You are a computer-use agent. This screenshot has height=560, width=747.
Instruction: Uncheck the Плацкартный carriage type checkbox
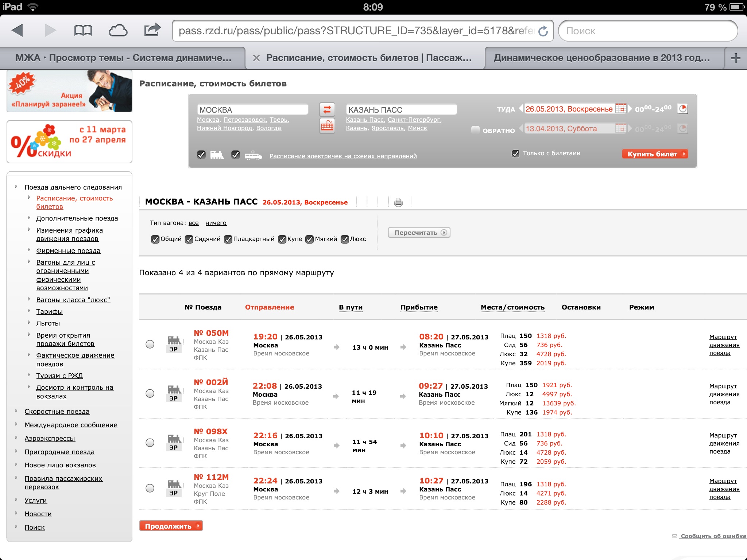[x=228, y=239]
